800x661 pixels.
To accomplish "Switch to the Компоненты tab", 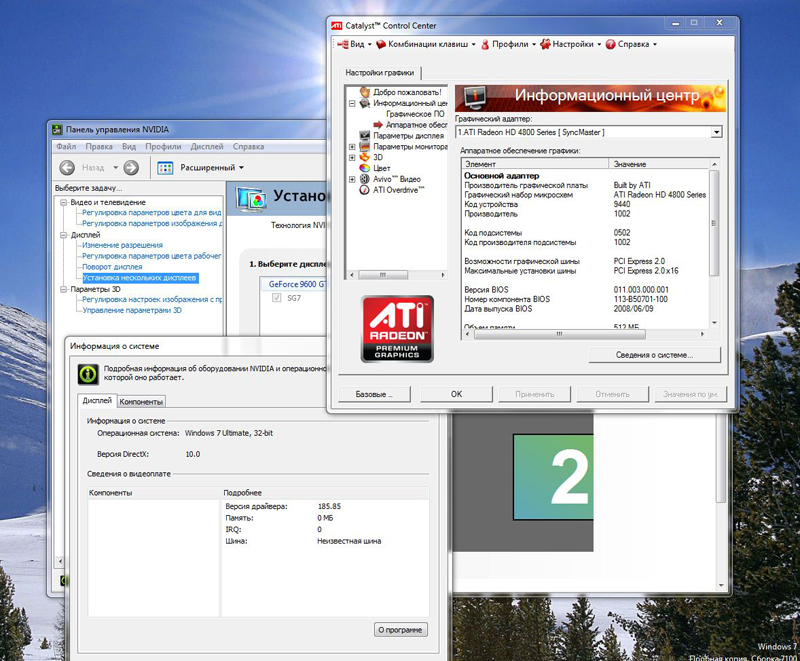I will click(141, 401).
